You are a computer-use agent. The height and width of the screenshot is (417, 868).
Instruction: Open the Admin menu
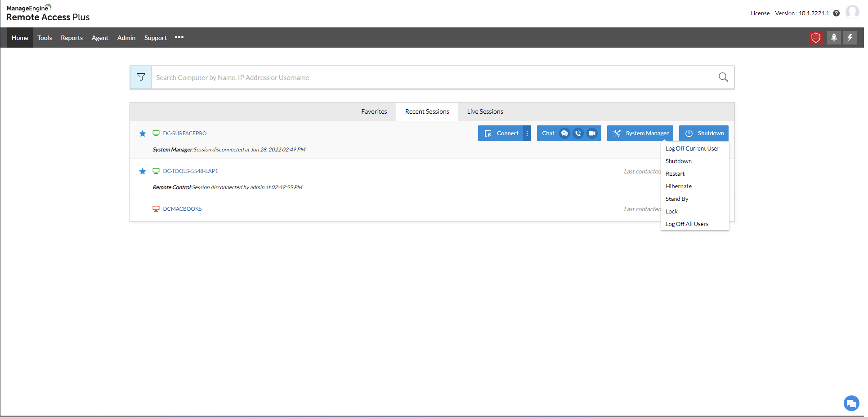tap(126, 38)
